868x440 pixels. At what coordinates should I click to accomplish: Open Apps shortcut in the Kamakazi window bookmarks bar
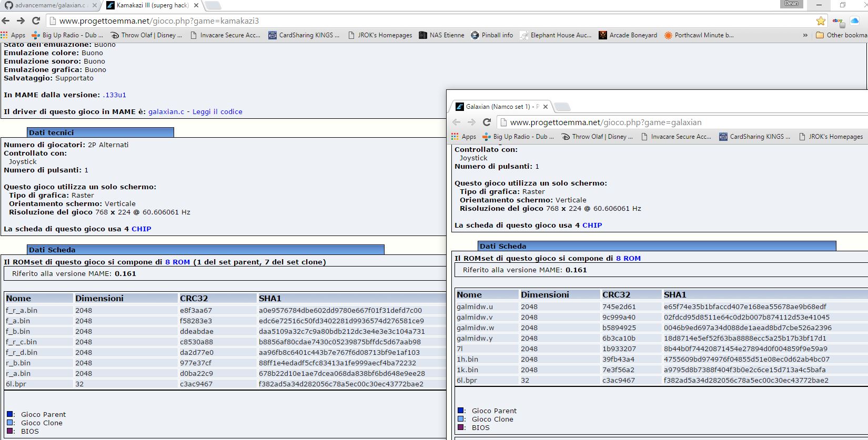[x=13, y=35]
